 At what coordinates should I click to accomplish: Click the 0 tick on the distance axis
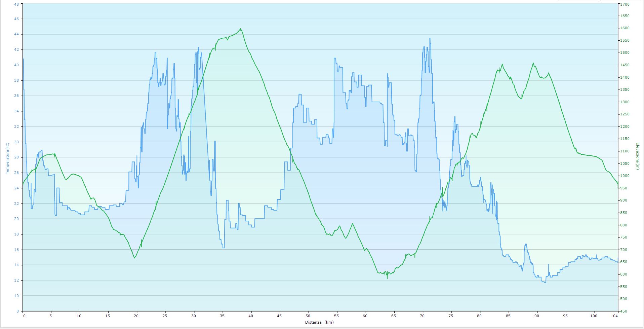coord(24,316)
